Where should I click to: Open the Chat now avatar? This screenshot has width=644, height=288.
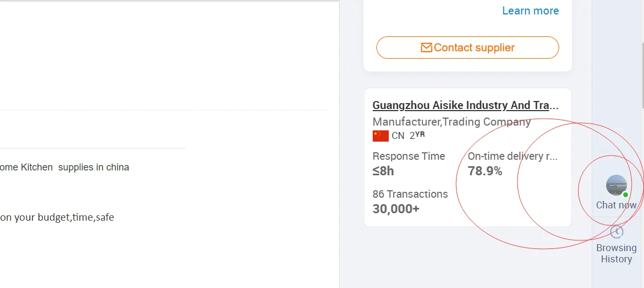click(616, 185)
